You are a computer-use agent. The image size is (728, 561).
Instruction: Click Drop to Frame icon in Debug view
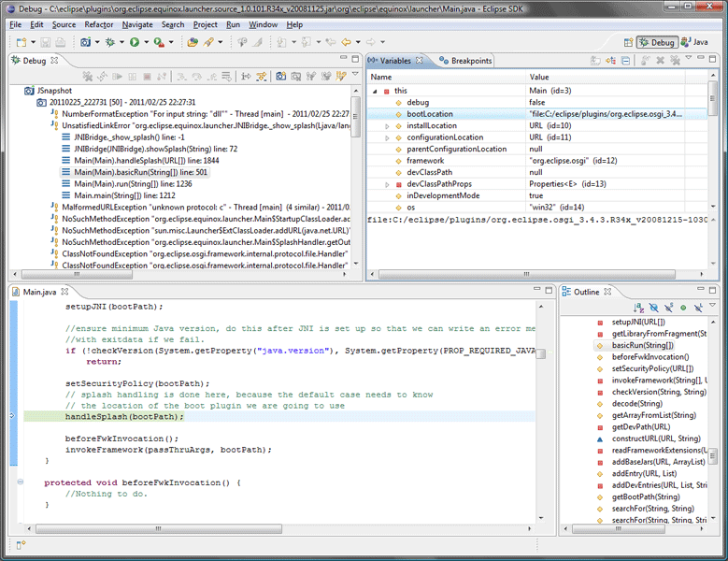pos(226,76)
